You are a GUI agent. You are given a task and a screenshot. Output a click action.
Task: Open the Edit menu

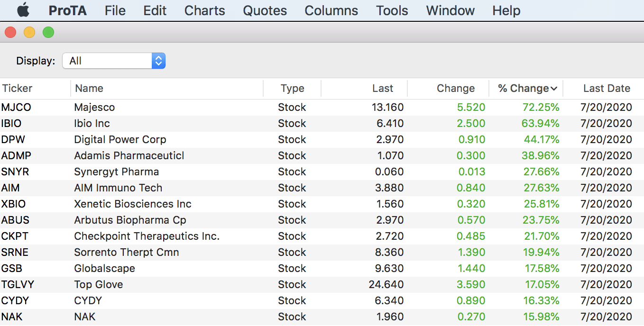(x=155, y=10)
